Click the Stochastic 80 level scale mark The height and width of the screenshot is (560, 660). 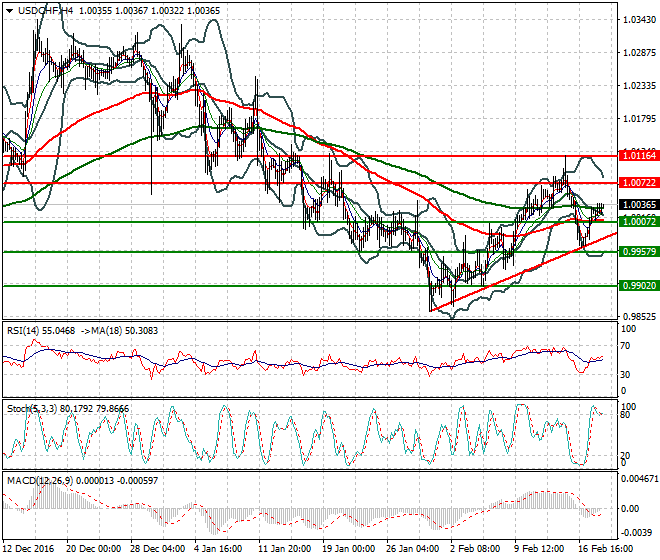(625, 415)
